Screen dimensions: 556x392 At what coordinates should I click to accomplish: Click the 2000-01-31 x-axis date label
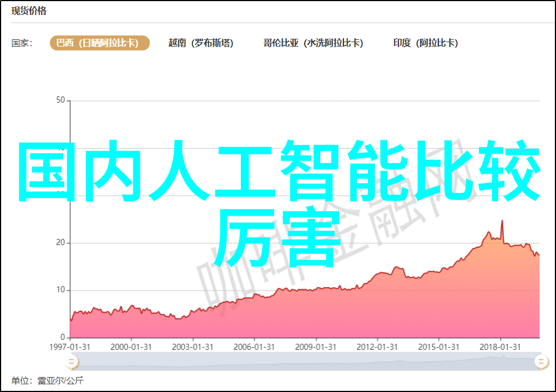tap(132, 347)
